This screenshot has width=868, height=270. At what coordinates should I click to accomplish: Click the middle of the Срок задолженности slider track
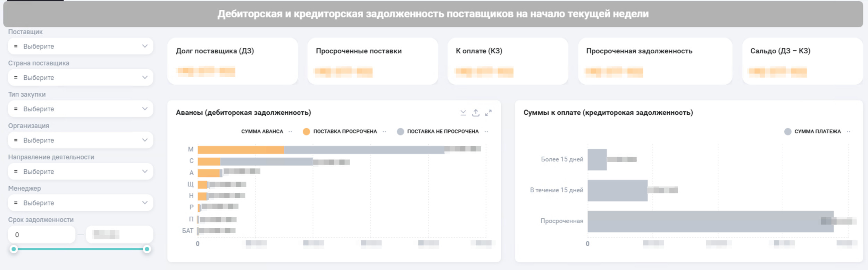tap(80, 249)
